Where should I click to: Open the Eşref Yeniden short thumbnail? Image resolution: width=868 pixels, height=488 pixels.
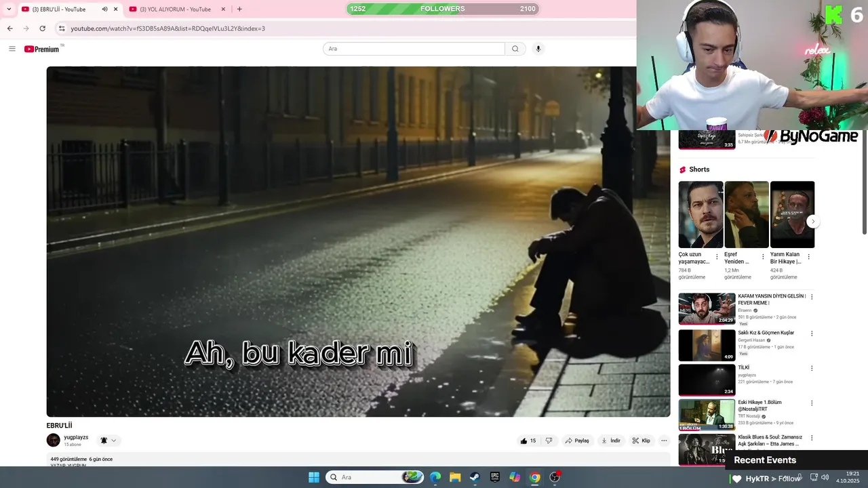(747, 214)
